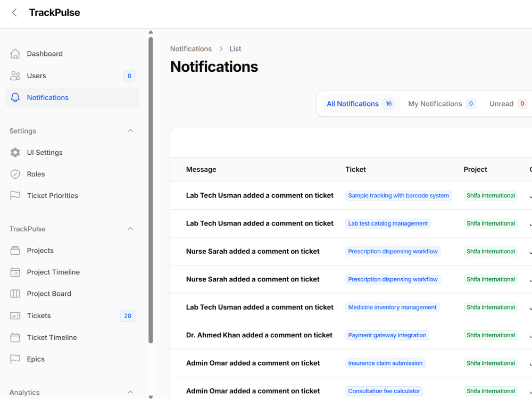Click the Roles shield icon

(x=15, y=174)
